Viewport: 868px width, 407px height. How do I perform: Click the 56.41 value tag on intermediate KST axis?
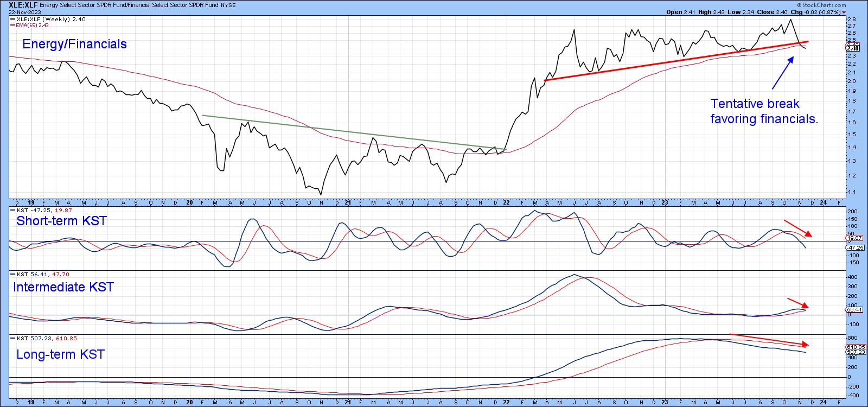pyautogui.click(x=853, y=310)
